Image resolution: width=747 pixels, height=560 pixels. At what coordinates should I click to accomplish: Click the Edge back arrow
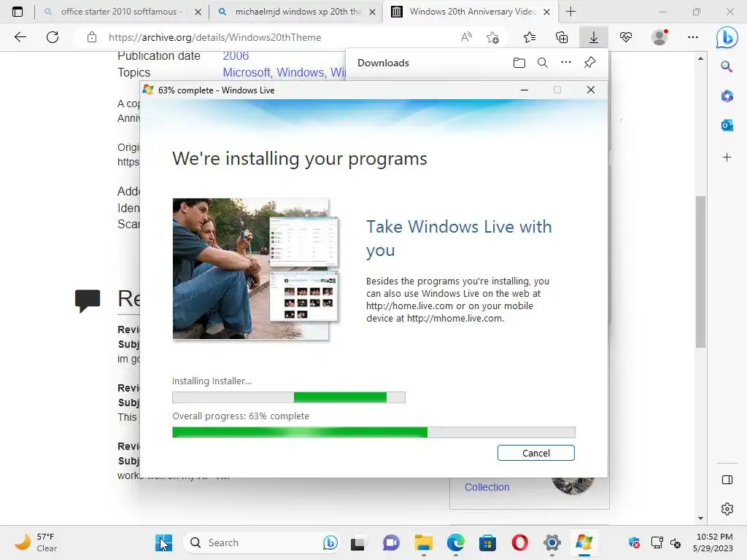pos(20,37)
